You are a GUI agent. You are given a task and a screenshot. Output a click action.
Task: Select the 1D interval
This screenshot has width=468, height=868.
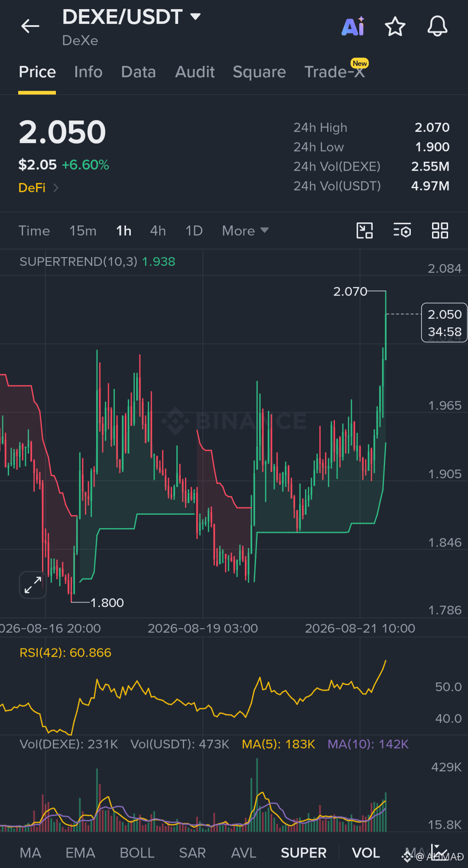click(194, 231)
